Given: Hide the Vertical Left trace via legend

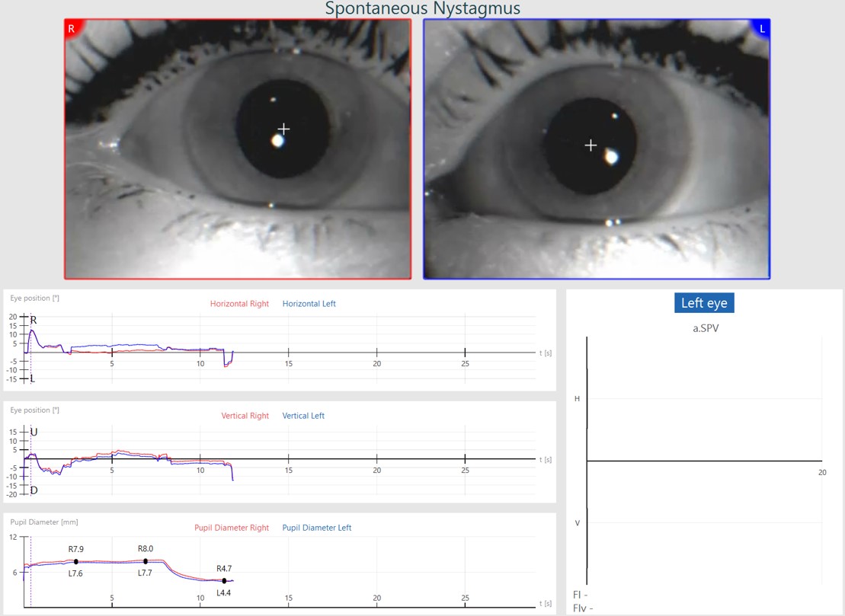Looking at the screenshot, I should pyautogui.click(x=303, y=416).
